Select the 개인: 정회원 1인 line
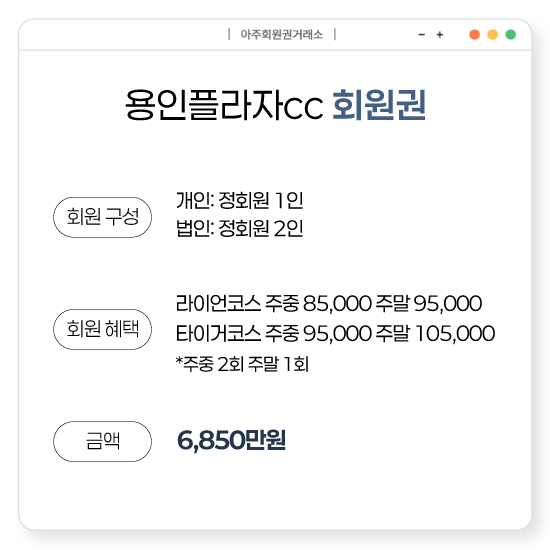This screenshot has height=550, width=550. [x=240, y=201]
